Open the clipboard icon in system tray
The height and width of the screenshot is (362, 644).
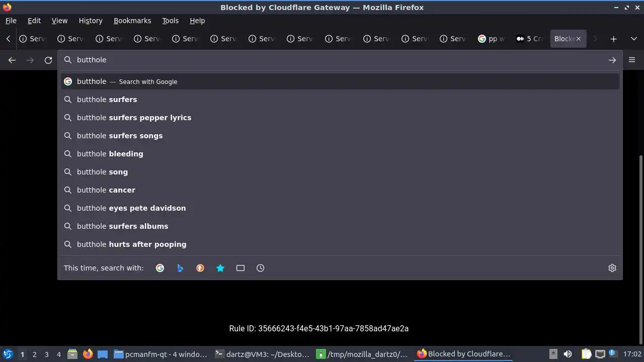coord(587,354)
